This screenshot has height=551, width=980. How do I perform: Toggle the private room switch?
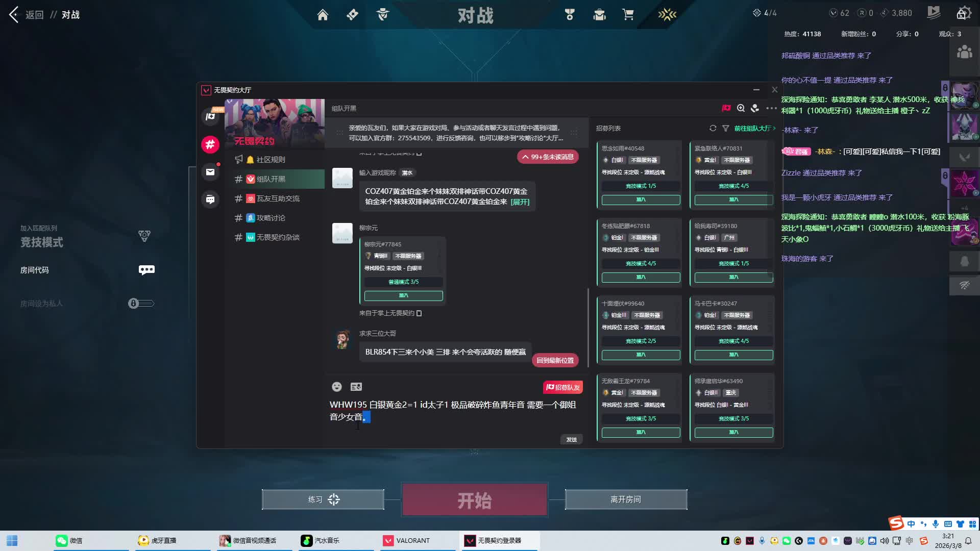pos(141,304)
